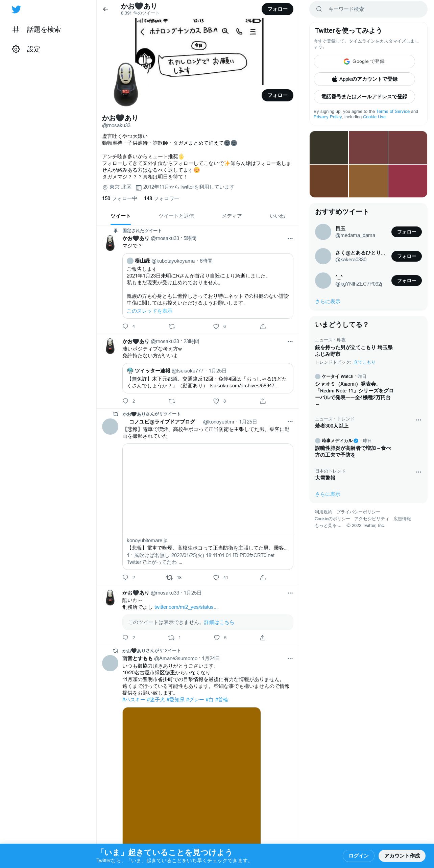Open 立てこもり trend topic link

click(364, 362)
